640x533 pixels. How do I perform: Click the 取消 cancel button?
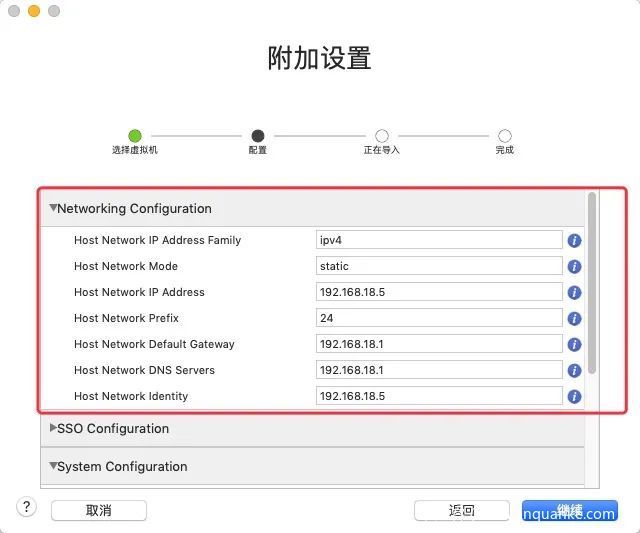(x=99, y=510)
